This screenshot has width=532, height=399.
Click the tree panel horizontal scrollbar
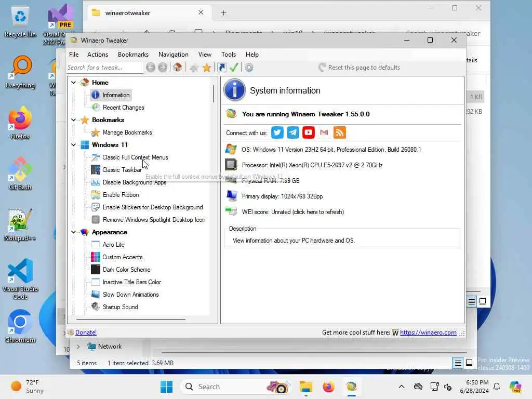[x=130, y=320]
